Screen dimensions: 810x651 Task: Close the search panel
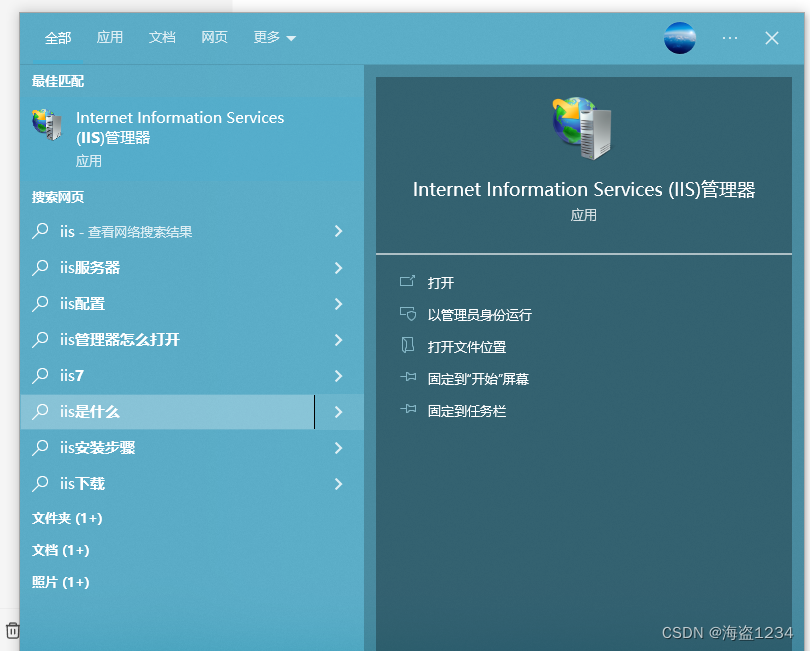coord(772,38)
